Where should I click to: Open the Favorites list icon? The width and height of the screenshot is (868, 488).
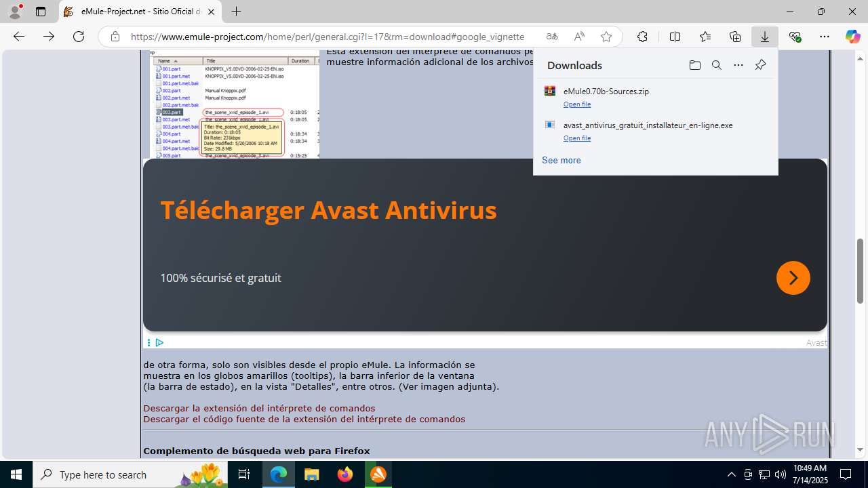(705, 37)
